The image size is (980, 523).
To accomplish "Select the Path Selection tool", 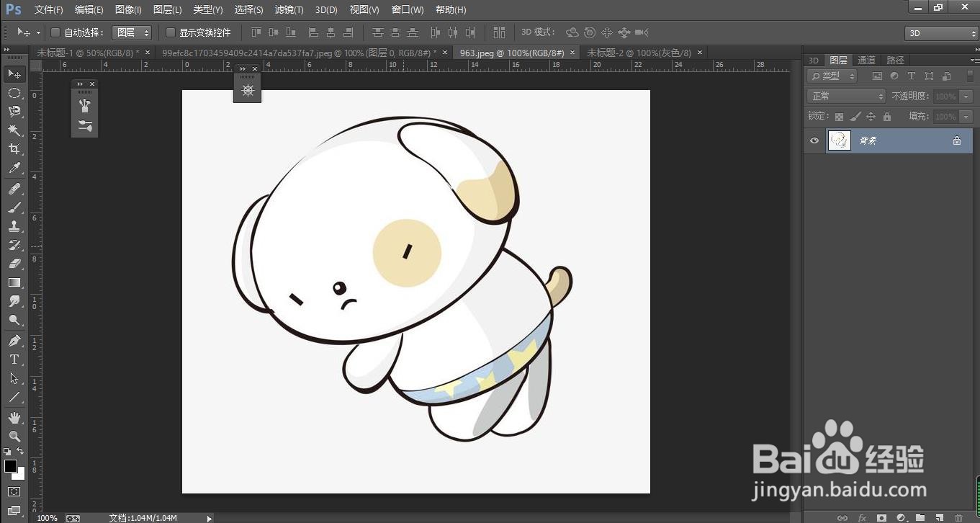I will (14, 378).
